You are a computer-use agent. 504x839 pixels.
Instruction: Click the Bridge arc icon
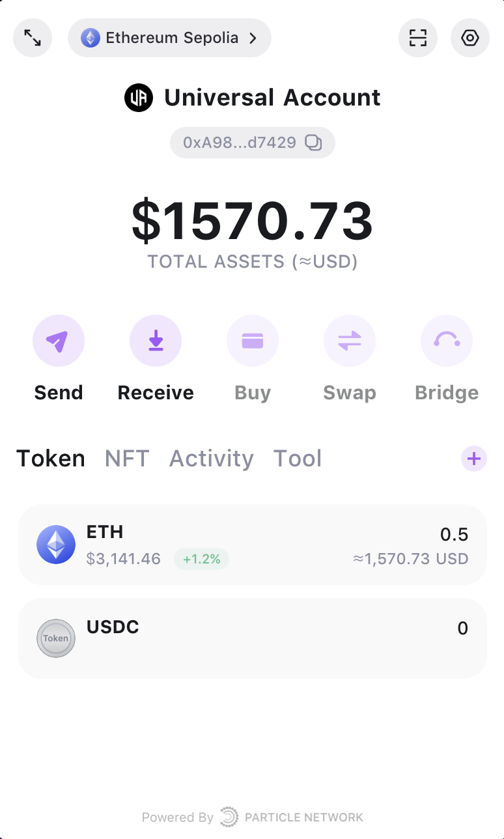(447, 341)
